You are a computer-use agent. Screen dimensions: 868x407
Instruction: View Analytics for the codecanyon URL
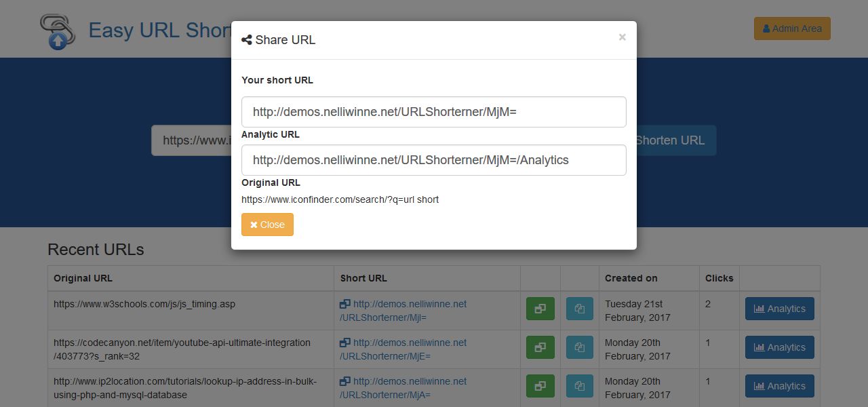pos(779,347)
